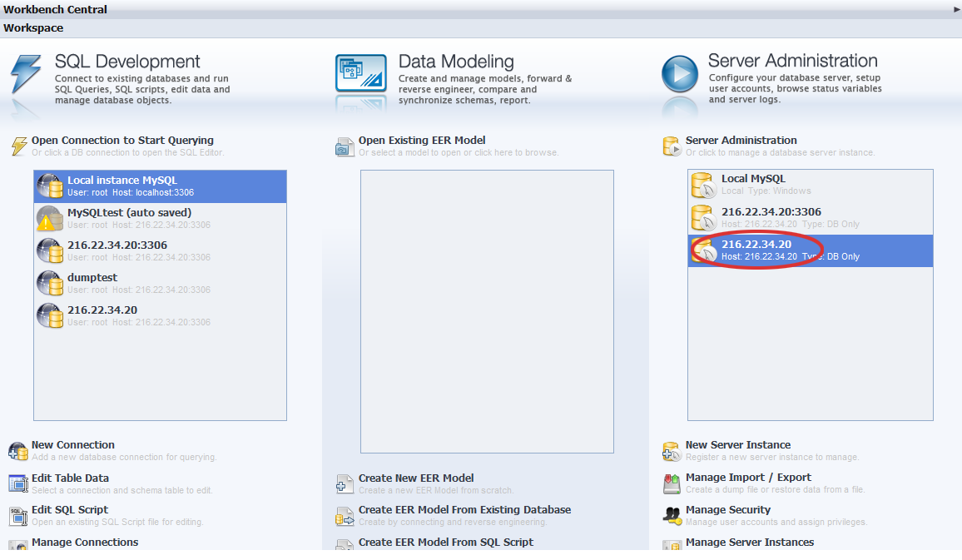962x560 pixels.
Task: Click the New Connection icon
Action: point(17,451)
